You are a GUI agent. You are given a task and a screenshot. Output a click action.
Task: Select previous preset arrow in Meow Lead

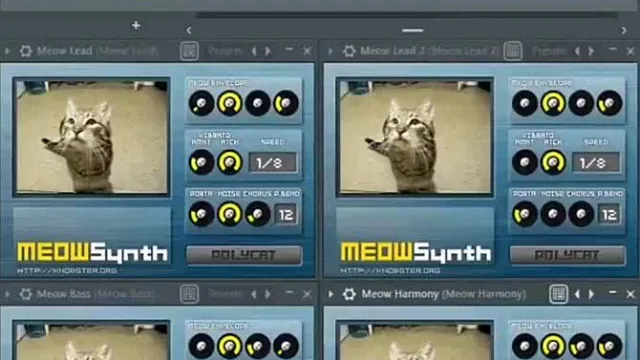click(254, 51)
